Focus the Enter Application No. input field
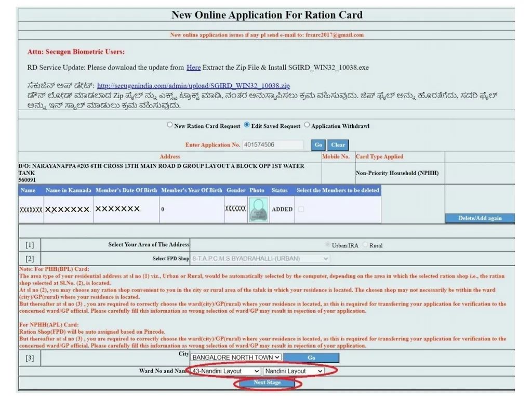 (273, 145)
